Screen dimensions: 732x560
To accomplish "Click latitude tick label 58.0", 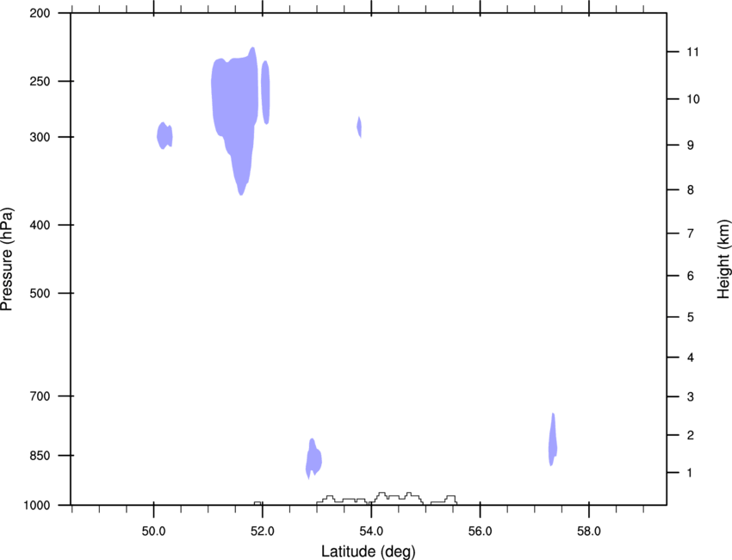I will click(589, 531).
